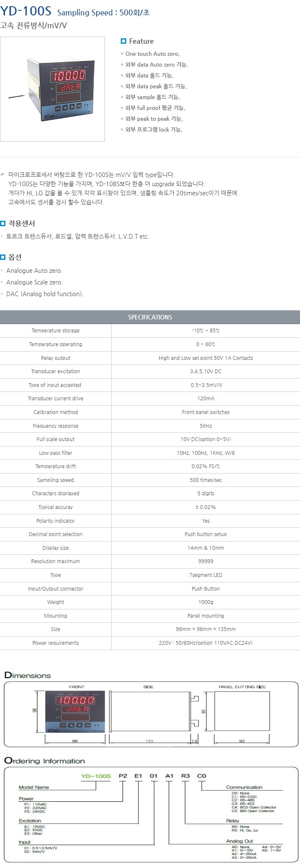Click the SIDE view dimension drawing
Viewport: 300px width, 868px height.
point(149,711)
